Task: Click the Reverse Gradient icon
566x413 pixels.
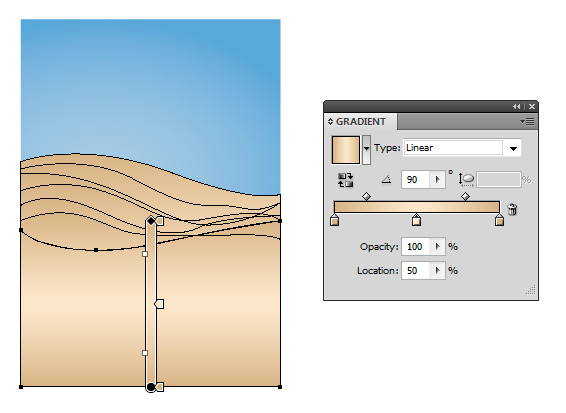Action: coord(345,180)
